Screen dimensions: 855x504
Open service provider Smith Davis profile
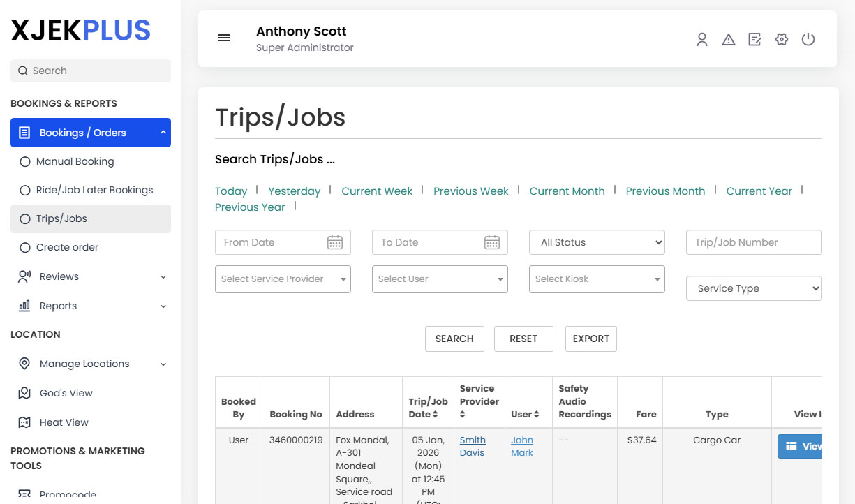(473, 446)
